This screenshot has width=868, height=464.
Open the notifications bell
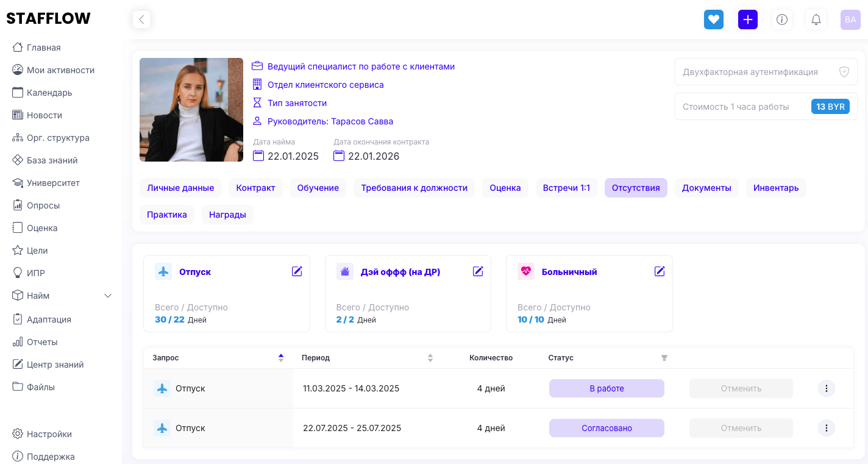coord(816,20)
